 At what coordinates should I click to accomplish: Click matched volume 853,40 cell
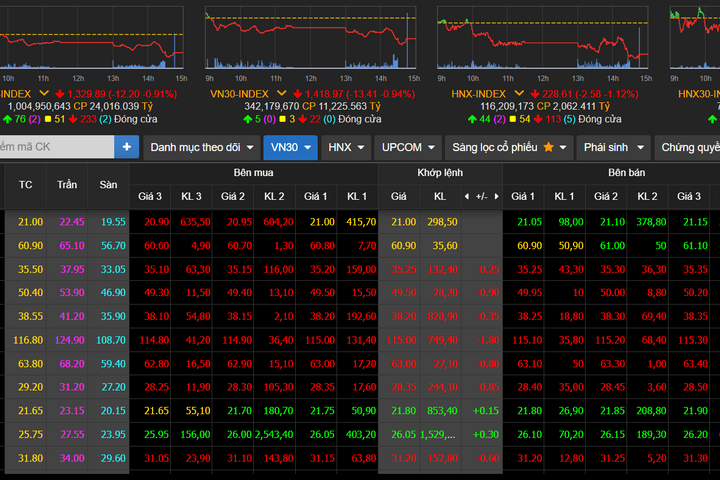[x=442, y=411]
